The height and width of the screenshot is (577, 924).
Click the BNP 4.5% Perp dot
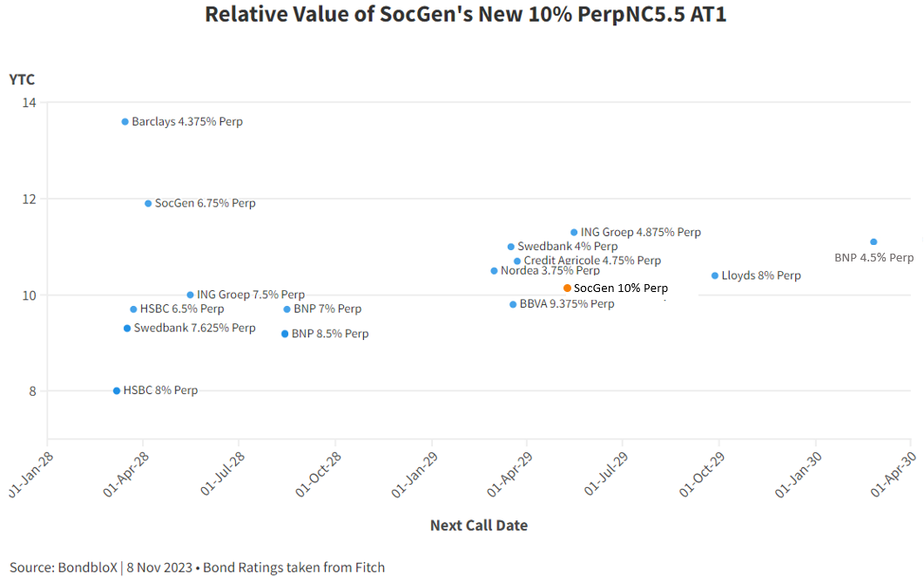pos(873,241)
